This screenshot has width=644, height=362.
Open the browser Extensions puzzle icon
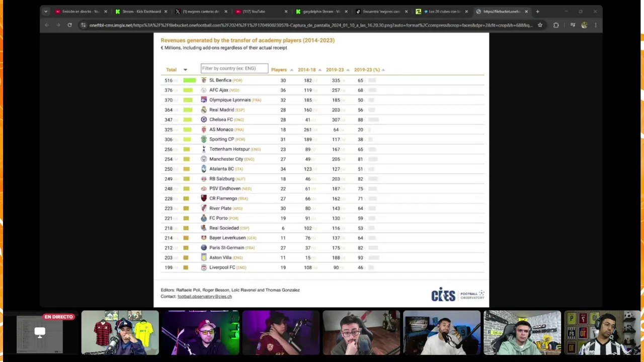[556, 25]
